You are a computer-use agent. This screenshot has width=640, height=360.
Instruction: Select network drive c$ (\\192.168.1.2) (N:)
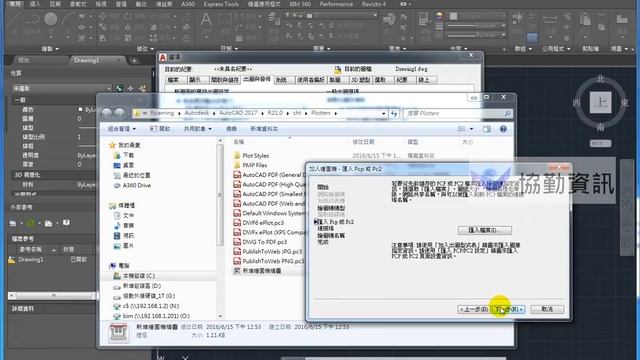click(146, 306)
